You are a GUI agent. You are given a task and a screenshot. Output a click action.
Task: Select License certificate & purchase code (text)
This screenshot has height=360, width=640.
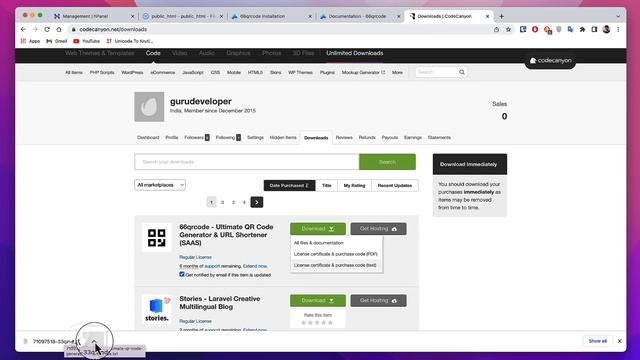(335, 265)
